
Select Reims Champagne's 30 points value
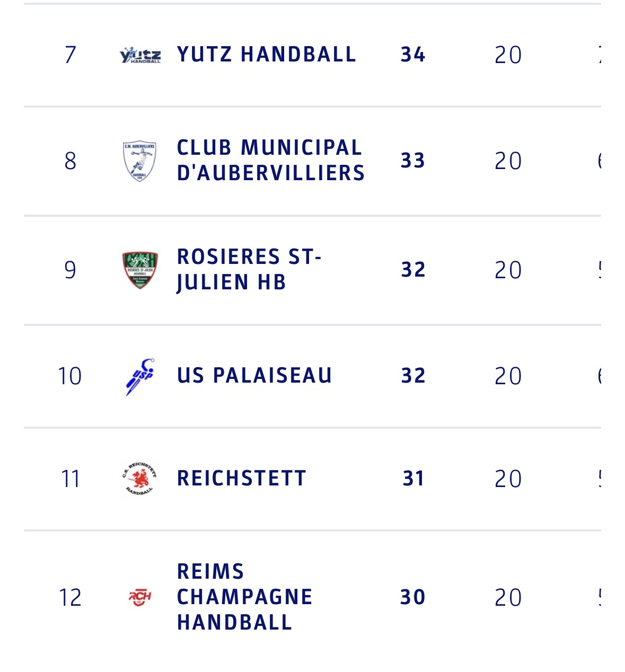click(x=413, y=597)
